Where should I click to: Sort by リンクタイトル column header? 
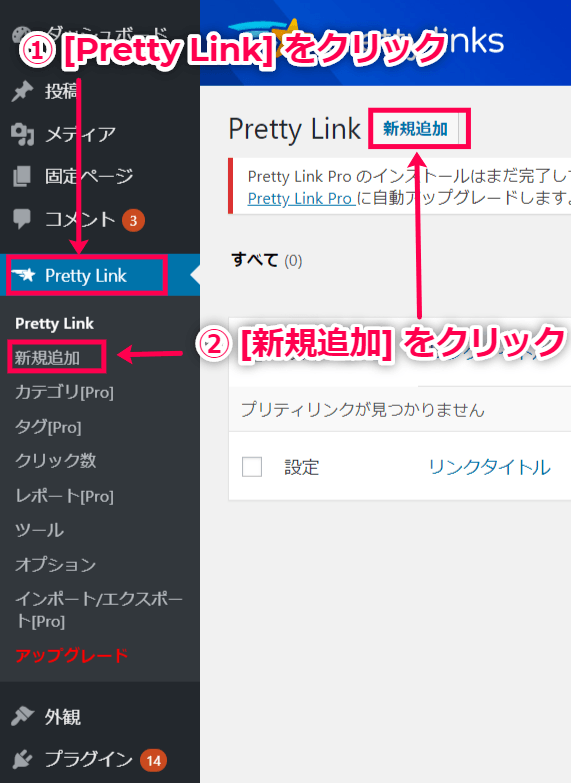pyautogui.click(x=490, y=467)
